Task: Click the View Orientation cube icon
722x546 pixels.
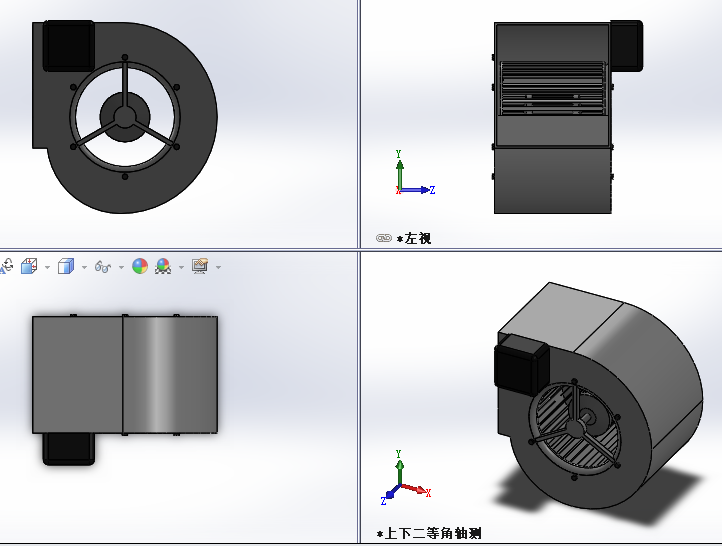Action: (29, 266)
